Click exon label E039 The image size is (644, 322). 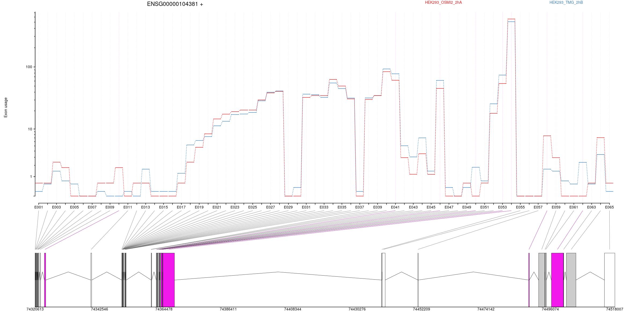[378, 207]
